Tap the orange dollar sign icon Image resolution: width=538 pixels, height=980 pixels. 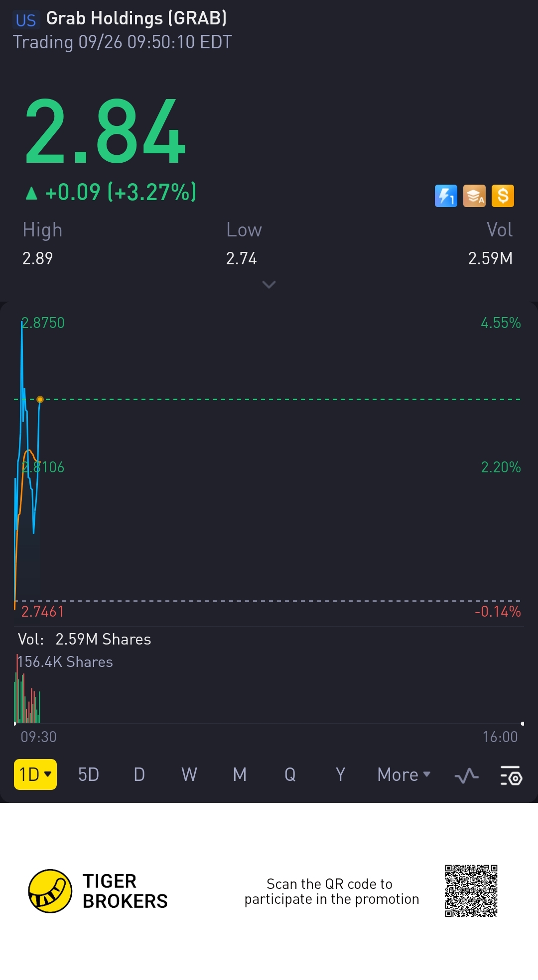[x=503, y=196]
